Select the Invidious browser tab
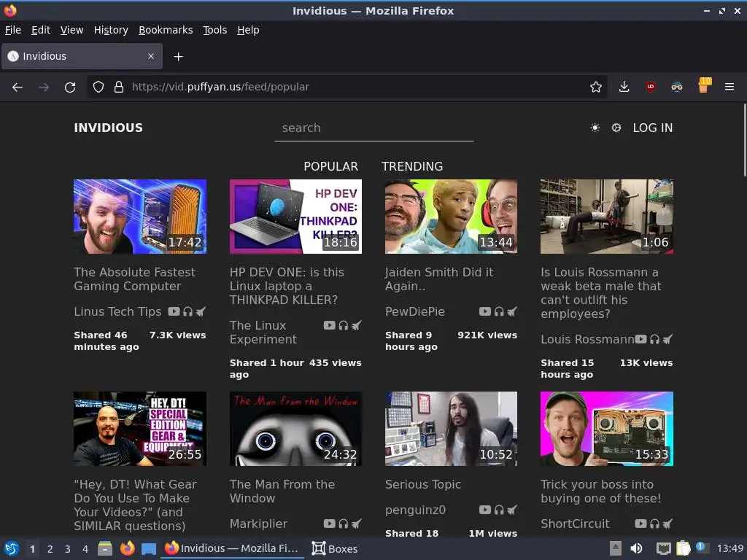 click(x=82, y=56)
